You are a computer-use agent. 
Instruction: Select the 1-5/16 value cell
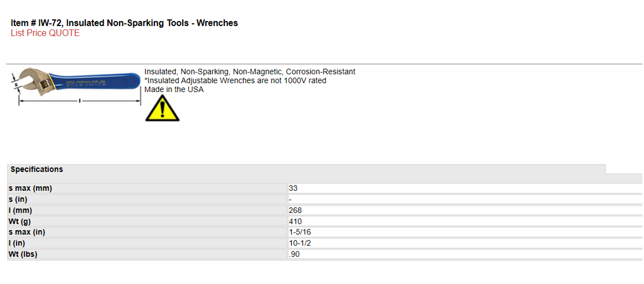[465, 232]
